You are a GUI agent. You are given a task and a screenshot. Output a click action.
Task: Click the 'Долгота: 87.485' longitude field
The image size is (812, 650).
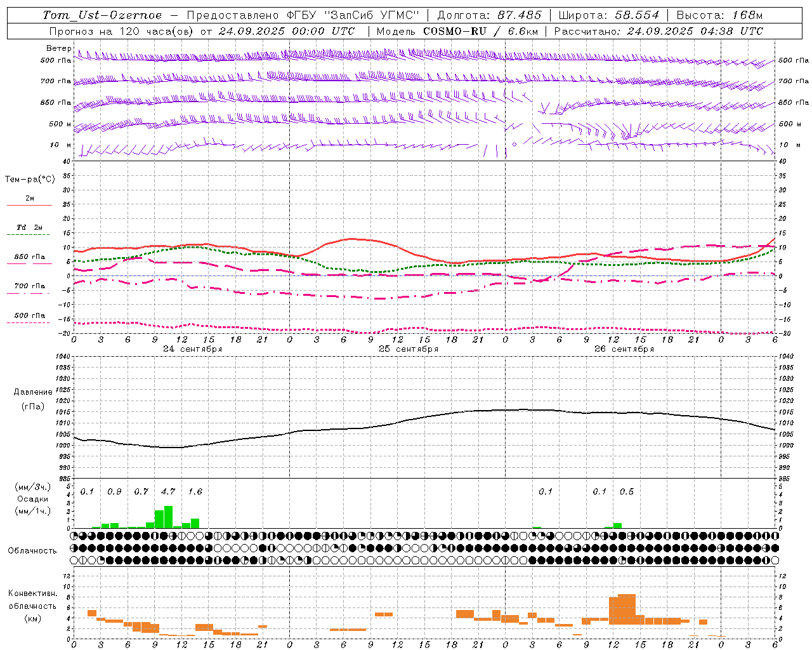pyautogui.click(x=490, y=15)
